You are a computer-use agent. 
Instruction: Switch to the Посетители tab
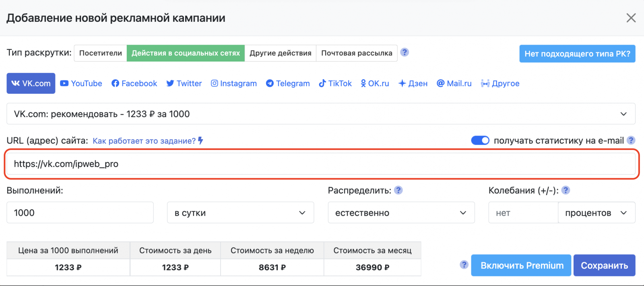[101, 53]
